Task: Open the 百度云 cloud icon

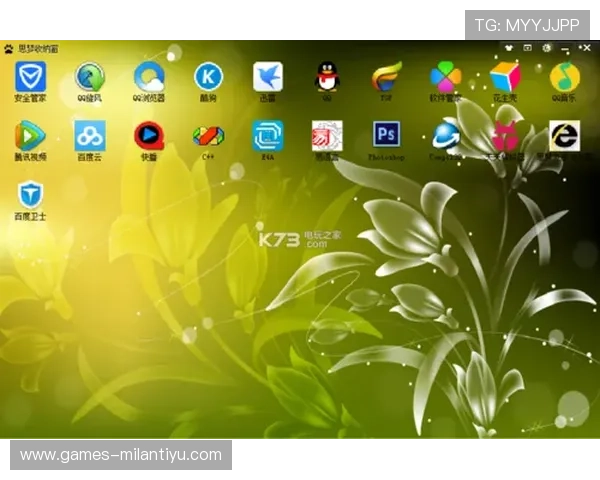Action: point(90,136)
